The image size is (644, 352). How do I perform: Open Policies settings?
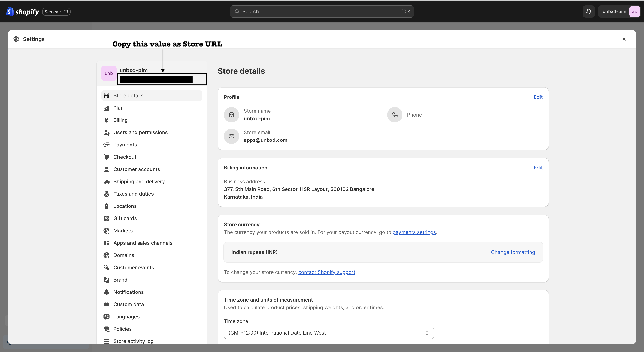[x=152, y=329]
